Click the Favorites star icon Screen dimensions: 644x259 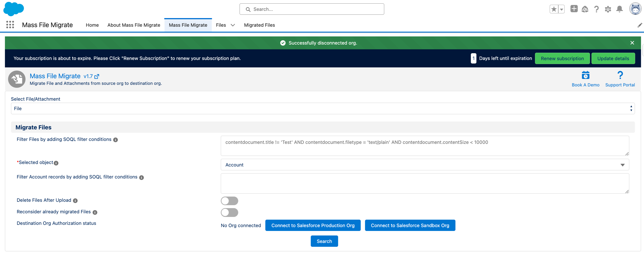click(x=554, y=9)
